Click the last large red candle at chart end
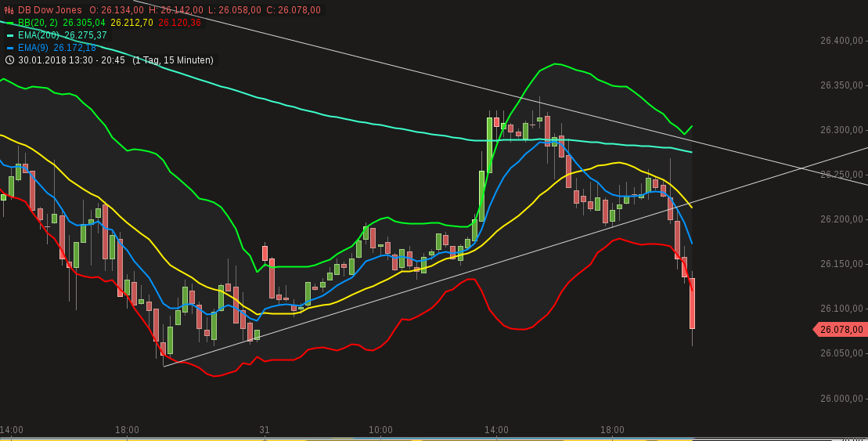This screenshot has width=868, height=441. pyautogui.click(x=692, y=304)
